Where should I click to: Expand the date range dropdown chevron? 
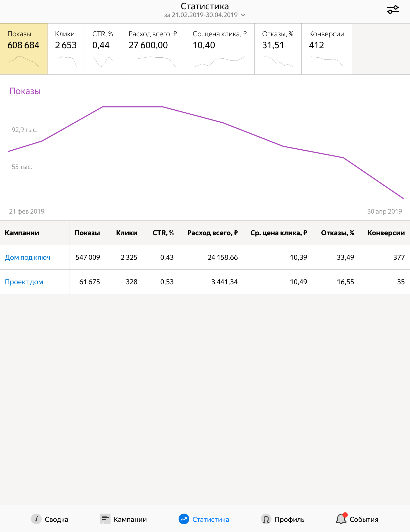coord(243,15)
